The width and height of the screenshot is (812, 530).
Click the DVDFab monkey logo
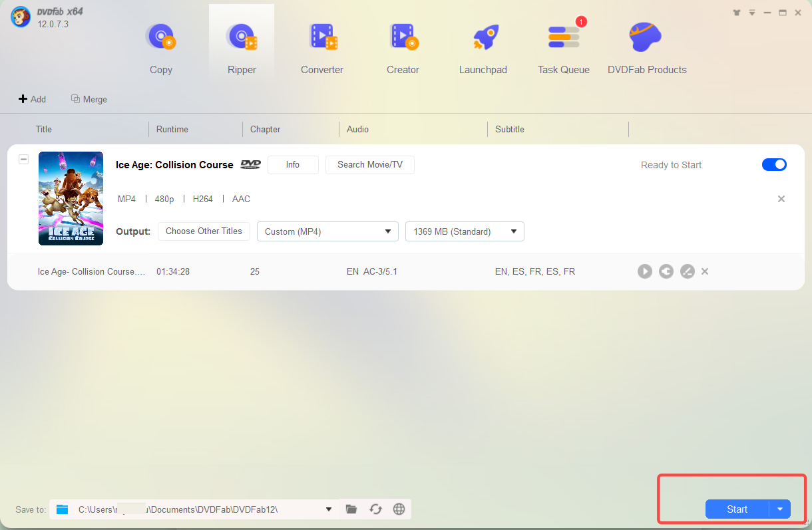(21, 18)
